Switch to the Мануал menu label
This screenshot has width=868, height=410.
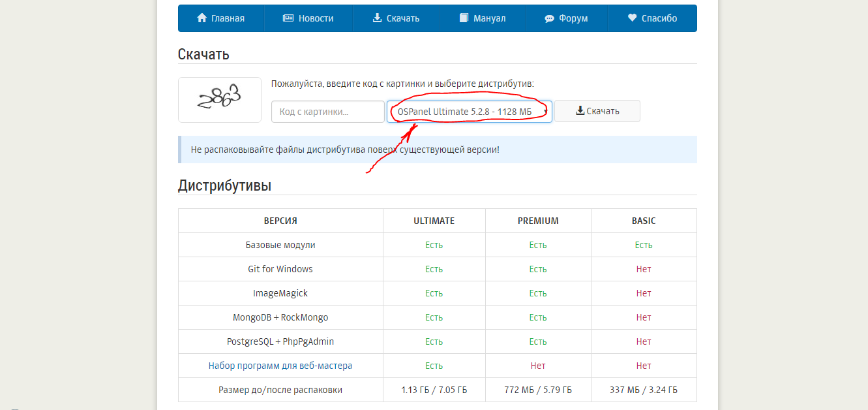click(x=489, y=18)
